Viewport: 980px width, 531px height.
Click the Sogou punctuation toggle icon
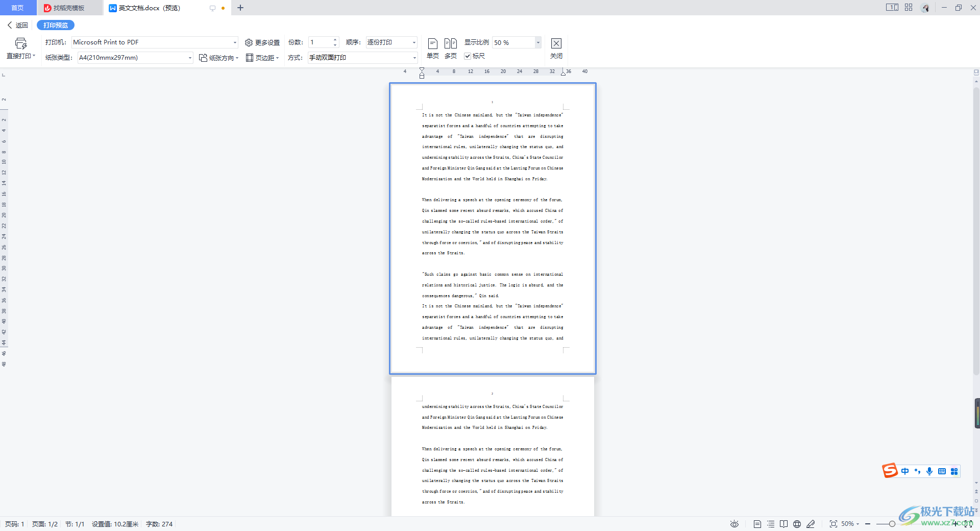tap(917, 471)
